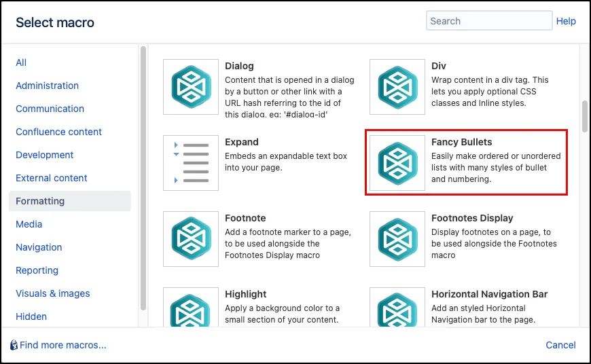Click the Expand macro title
The height and width of the screenshot is (364, 591).
pos(242,142)
